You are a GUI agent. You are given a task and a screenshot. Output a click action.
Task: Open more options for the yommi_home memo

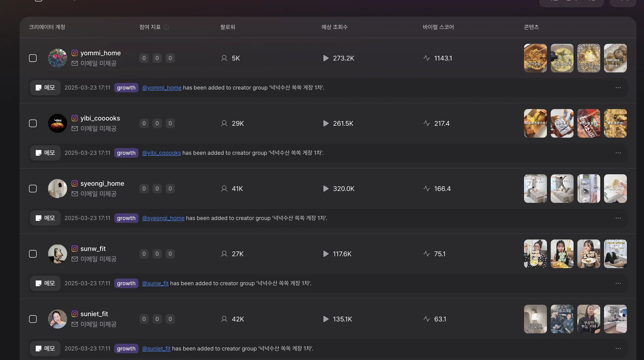click(618, 88)
